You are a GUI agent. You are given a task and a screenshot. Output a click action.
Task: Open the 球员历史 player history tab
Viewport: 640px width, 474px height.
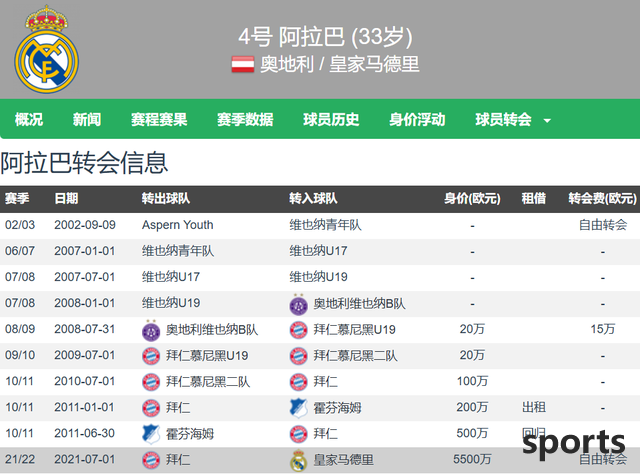331,120
